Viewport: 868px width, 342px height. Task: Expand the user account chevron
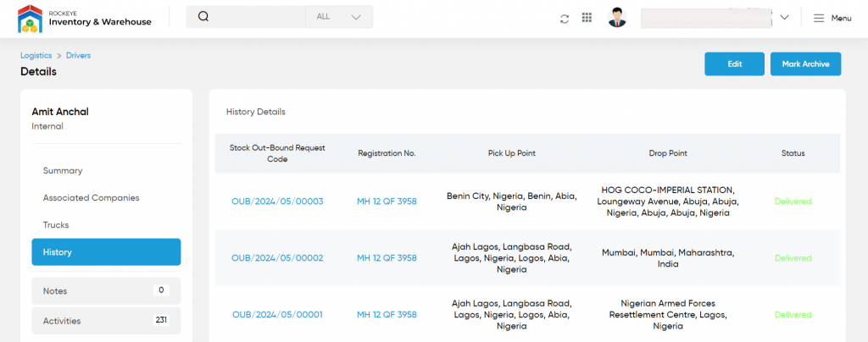[x=784, y=17]
